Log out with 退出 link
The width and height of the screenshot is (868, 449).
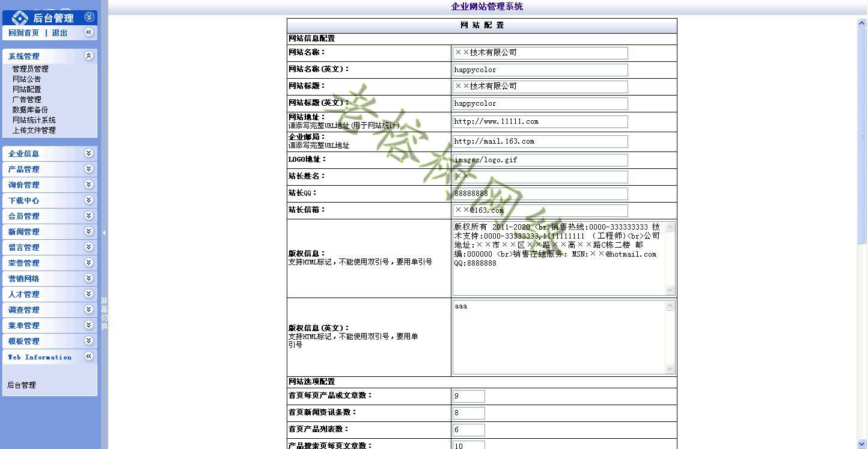click(x=60, y=33)
